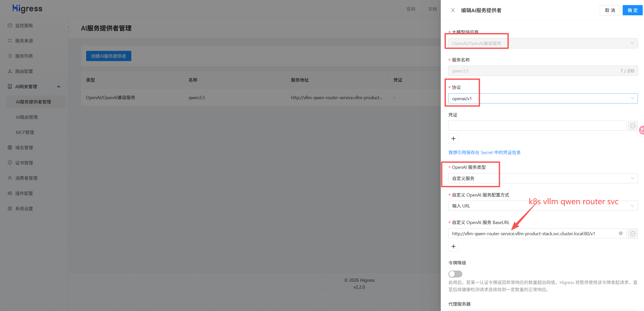The width and height of the screenshot is (644, 311).
Task: Clear the BaseURL text with clear icon
Action: [x=621, y=233]
